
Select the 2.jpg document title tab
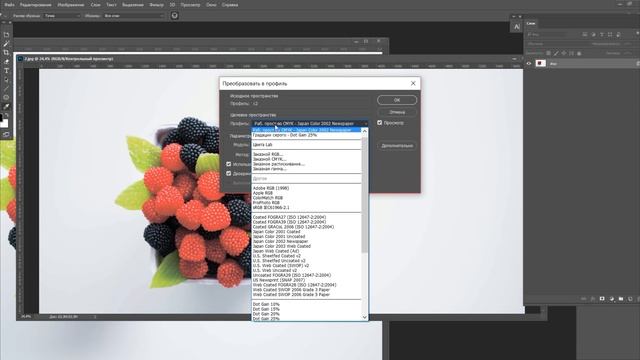pyautogui.click(x=68, y=59)
